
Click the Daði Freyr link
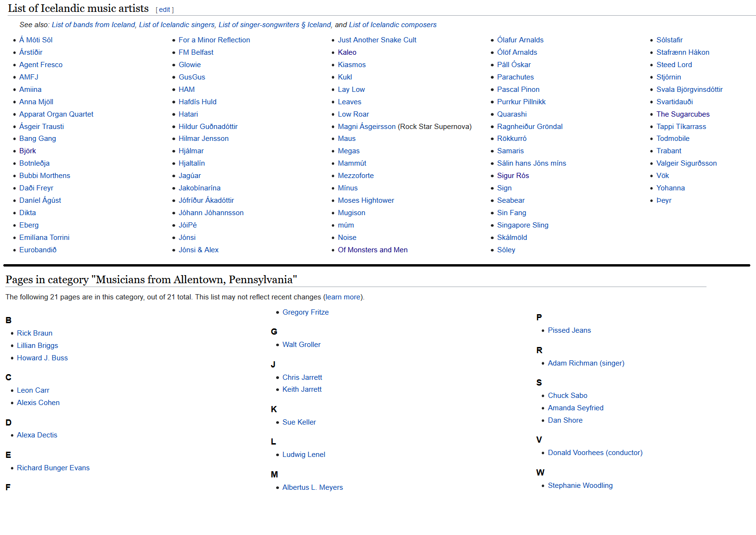(36, 188)
